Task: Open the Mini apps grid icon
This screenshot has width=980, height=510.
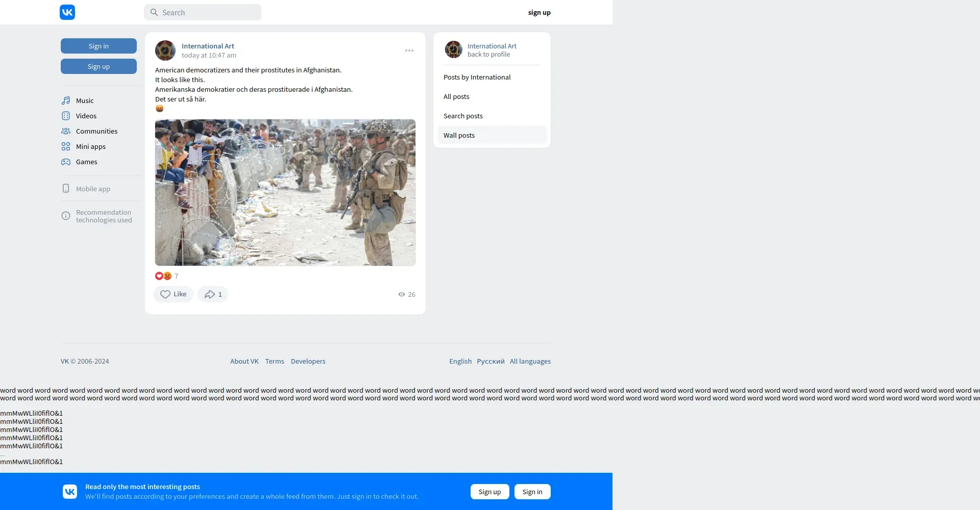Action: [x=66, y=146]
